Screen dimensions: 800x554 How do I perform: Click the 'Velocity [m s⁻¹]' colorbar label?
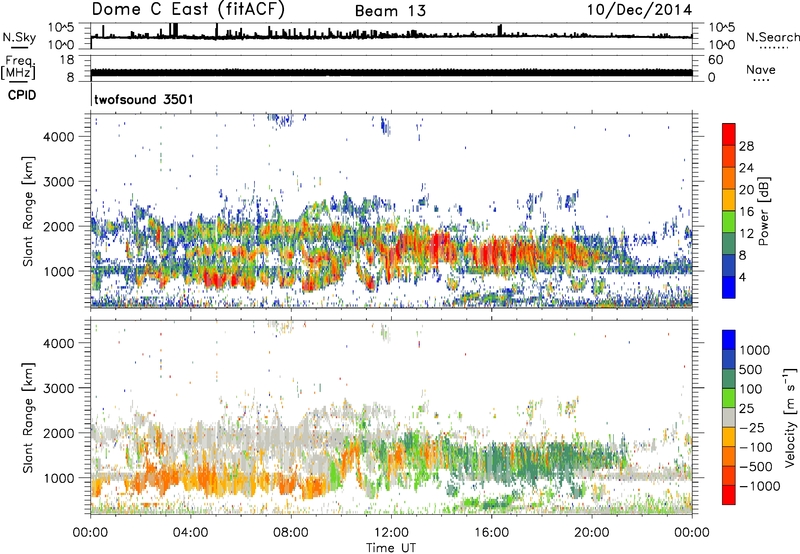tap(790, 417)
